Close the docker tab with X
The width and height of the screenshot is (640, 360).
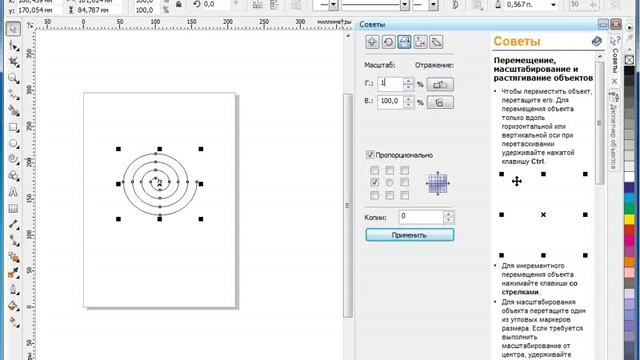click(x=614, y=81)
